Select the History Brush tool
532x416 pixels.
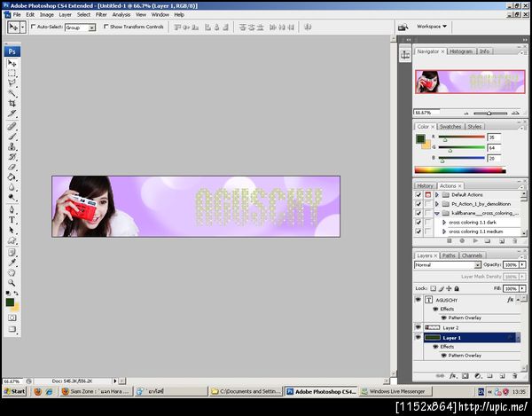pos(12,157)
